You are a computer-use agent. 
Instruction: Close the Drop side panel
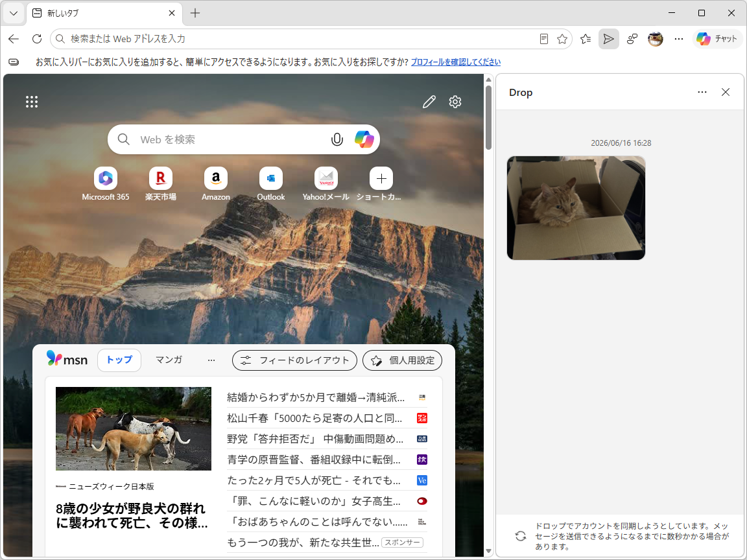click(x=726, y=92)
